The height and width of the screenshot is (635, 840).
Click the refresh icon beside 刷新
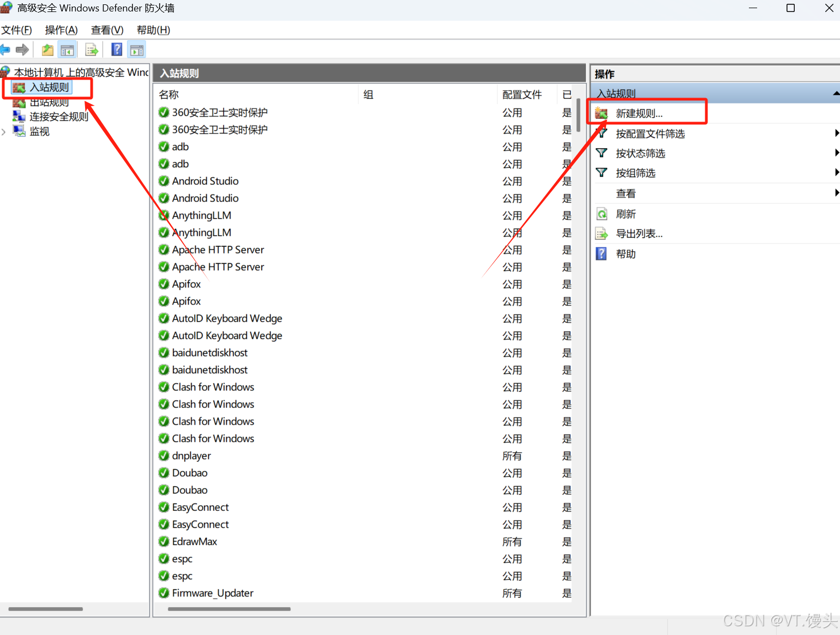click(x=601, y=214)
